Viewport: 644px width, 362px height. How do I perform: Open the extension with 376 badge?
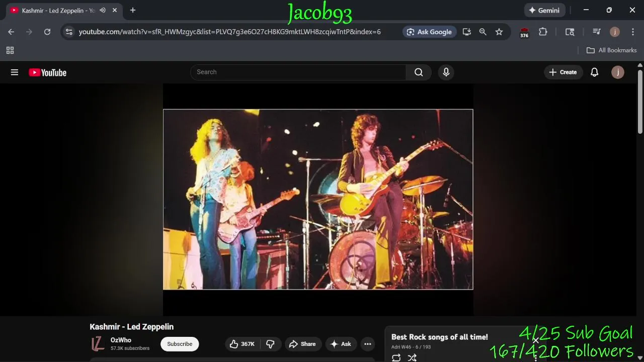click(x=524, y=32)
